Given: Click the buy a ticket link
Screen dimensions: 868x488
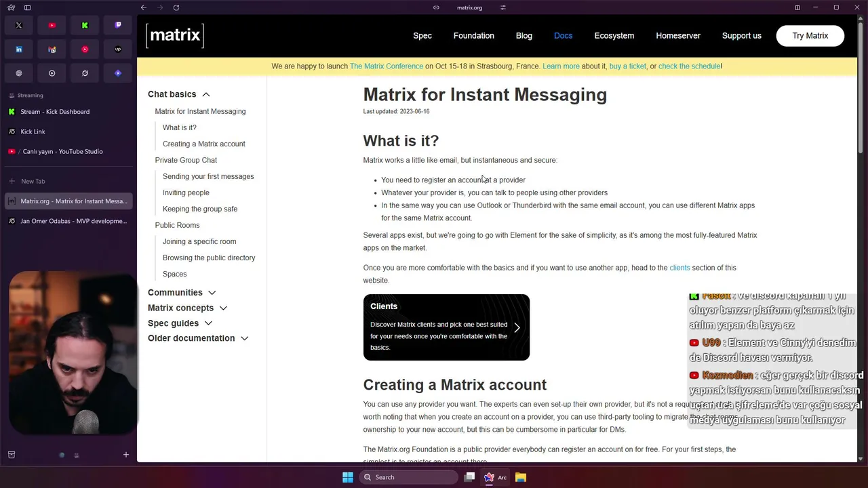Looking at the screenshot, I should pos(628,66).
